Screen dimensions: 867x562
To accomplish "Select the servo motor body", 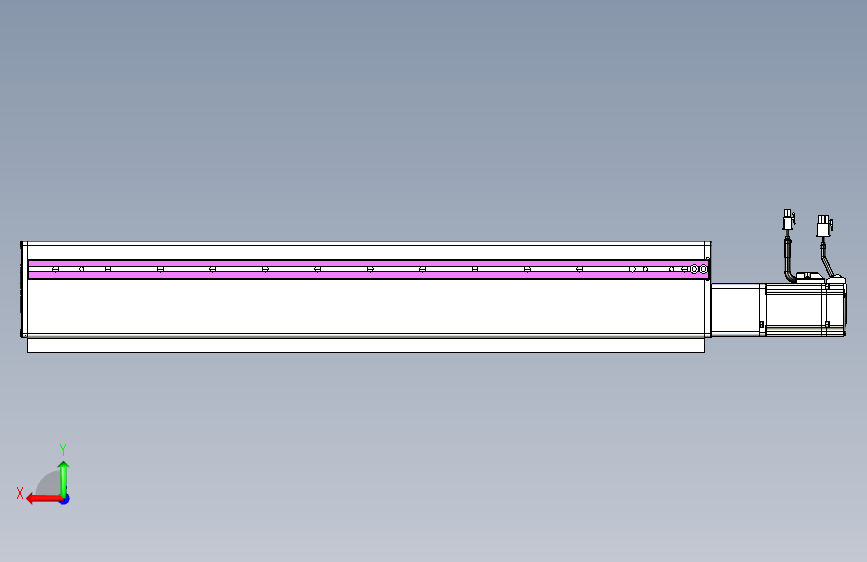I will point(805,309).
